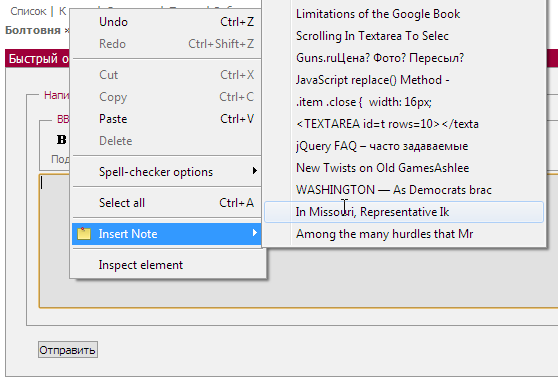Viewport: 558px width, 387px height.
Task: Click the yellow Insert Note icon
Action: 84,234
